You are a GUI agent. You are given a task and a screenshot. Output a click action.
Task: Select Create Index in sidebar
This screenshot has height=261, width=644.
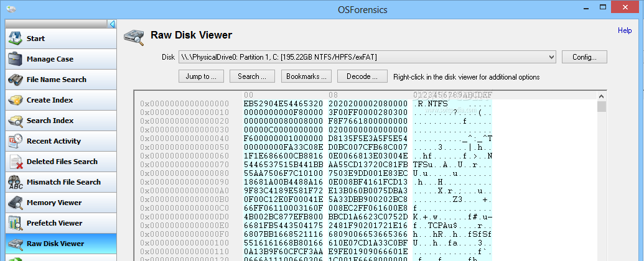(x=61, y=99)
